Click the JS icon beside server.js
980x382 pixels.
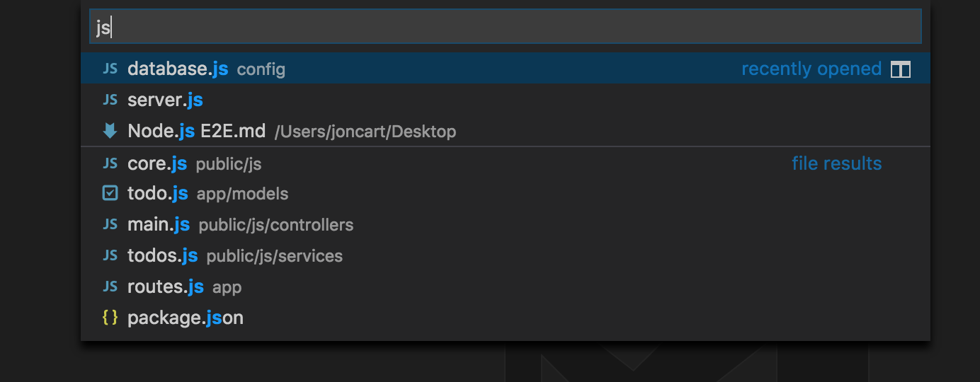click(110, 100)
